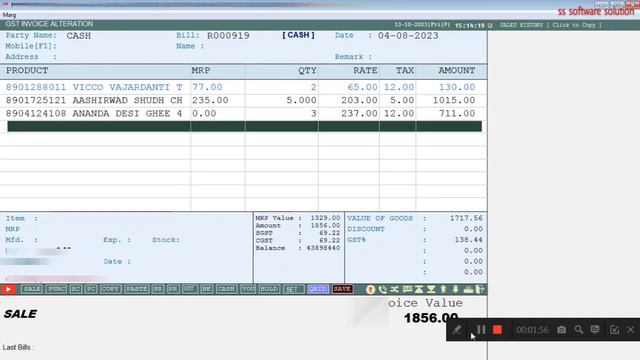
Task: Click the up arrow icon in toolbar
Action: click(443, 289)
